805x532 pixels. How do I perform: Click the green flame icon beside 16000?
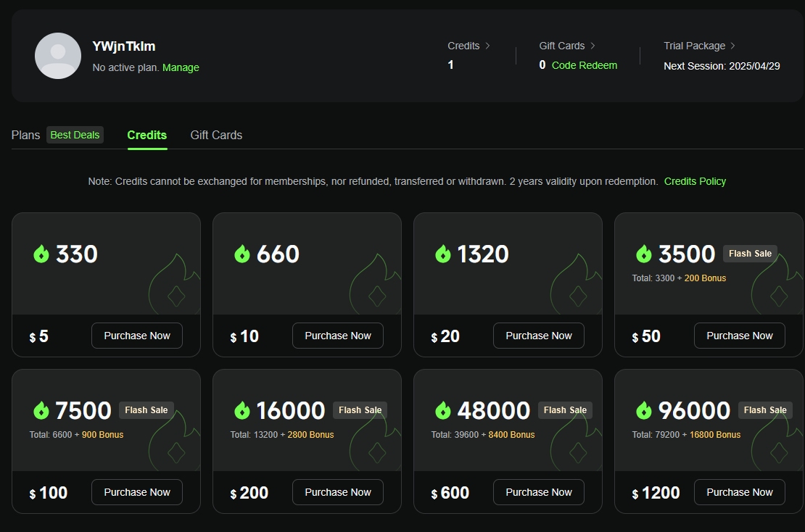pos(241,410)
